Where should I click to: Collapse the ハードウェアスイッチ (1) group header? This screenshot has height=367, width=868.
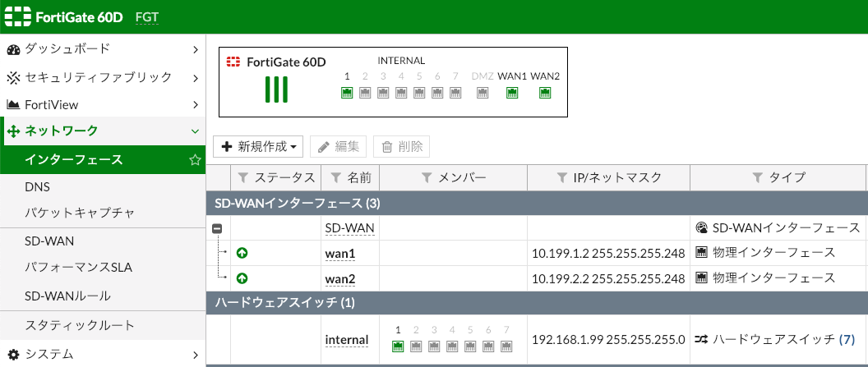[537, 303]
